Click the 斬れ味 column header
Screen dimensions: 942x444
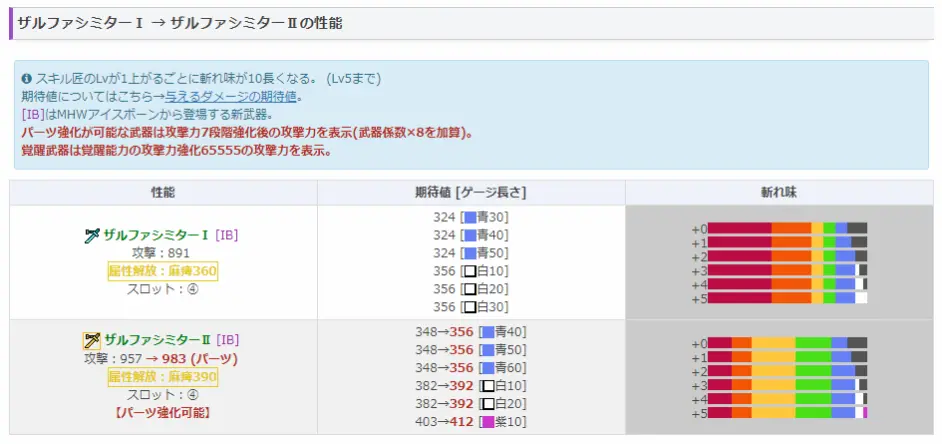[779, 192]
